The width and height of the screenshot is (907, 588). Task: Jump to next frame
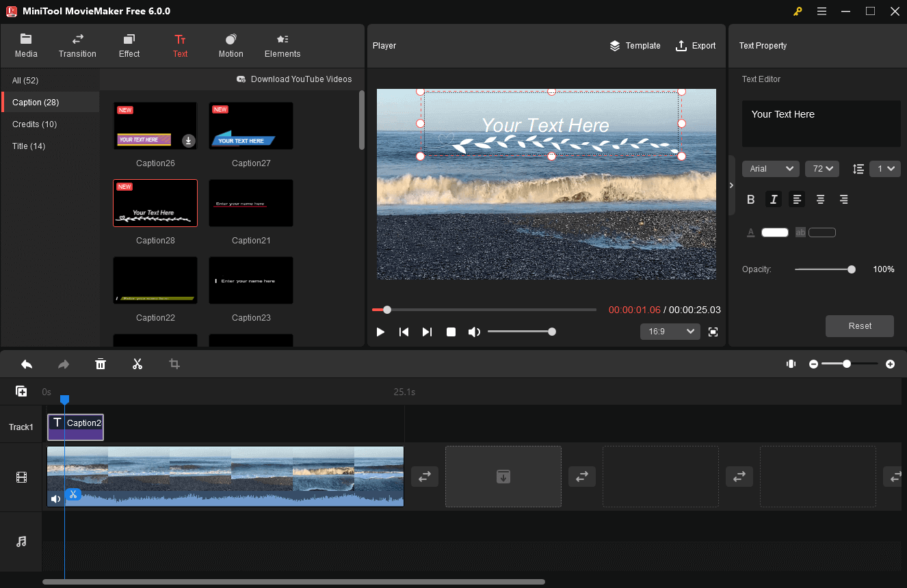(x=427, y=332)
